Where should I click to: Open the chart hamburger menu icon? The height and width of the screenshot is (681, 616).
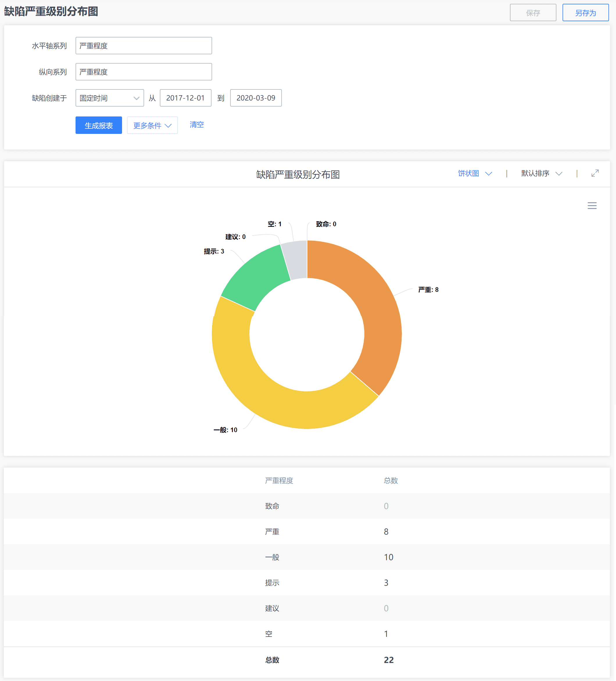[592, 206]
